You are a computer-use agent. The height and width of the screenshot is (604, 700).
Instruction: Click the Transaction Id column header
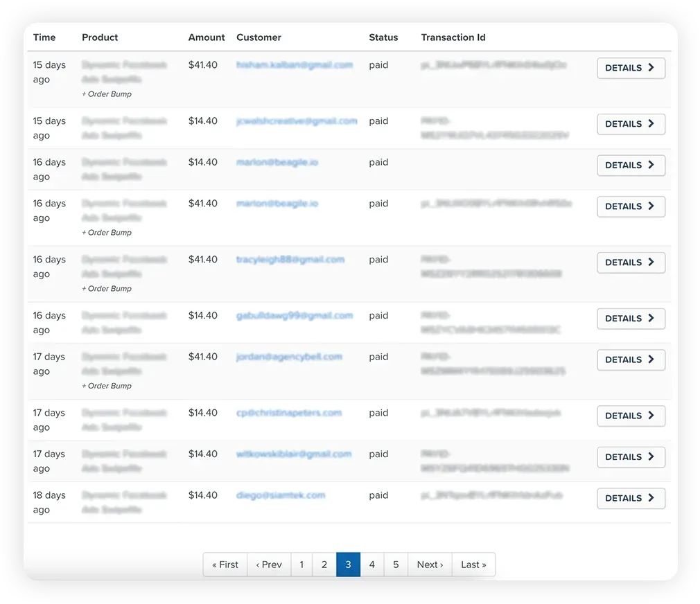coord(453,37)
